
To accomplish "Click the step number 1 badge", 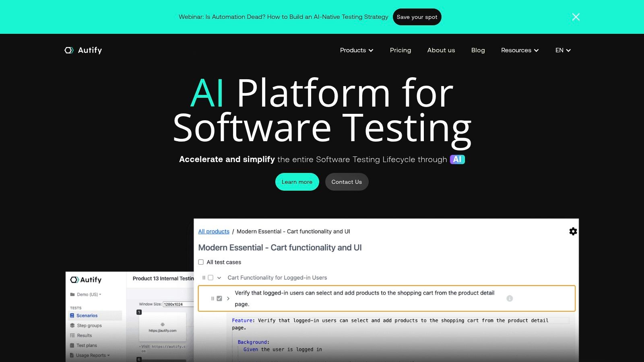I will pyautogui.click(x=139, y=312).
